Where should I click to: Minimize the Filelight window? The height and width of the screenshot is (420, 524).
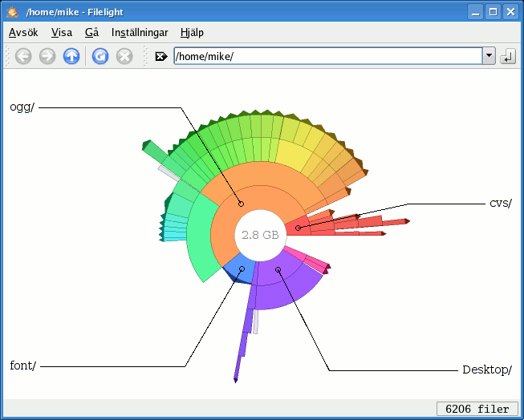[475, 12]
